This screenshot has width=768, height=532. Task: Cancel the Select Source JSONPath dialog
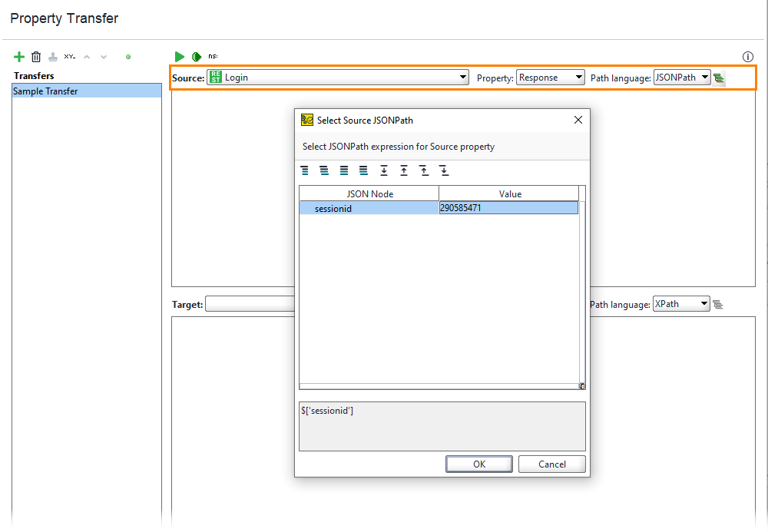pyautogui.click(x=551, y=464)
